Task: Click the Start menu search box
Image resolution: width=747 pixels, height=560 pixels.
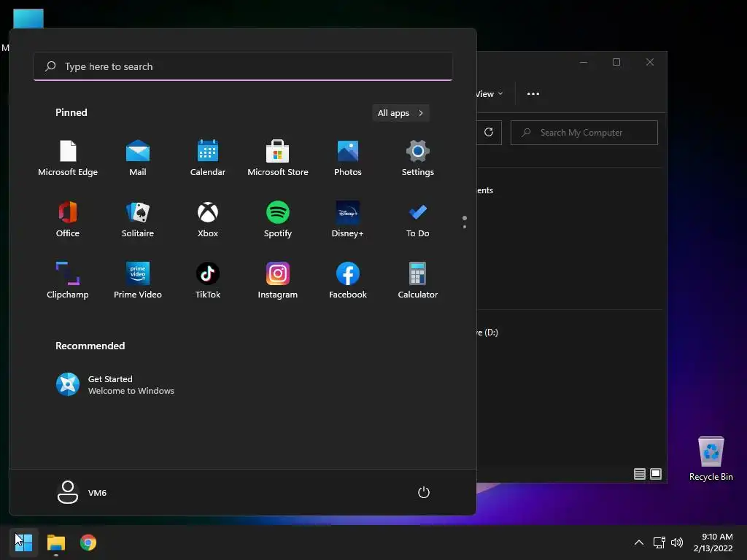Action: 243,66
